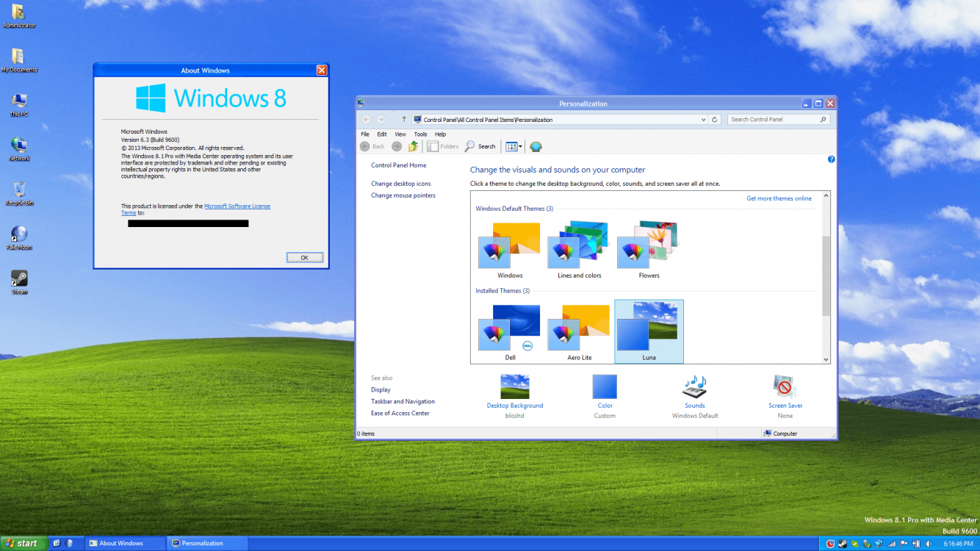Select the Flowers theme
This screenshot has width=980, height=551.
[x=649, y=251]
